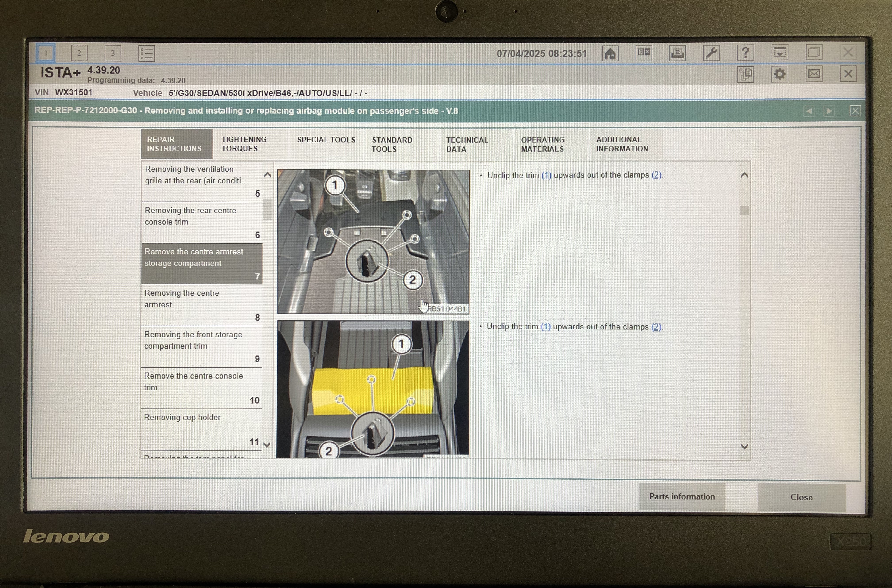892x588 pixels.
Task: Select step 8 Removing the centre armrest
Action: [x=202, y=305]
